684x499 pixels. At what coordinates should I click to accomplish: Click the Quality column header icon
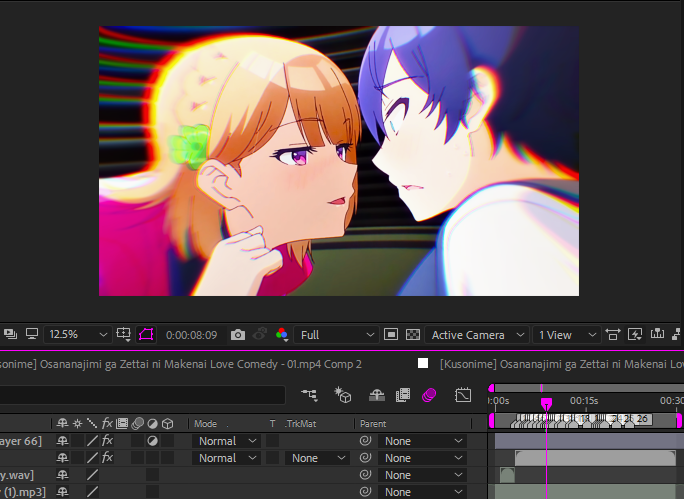(92, 423)
